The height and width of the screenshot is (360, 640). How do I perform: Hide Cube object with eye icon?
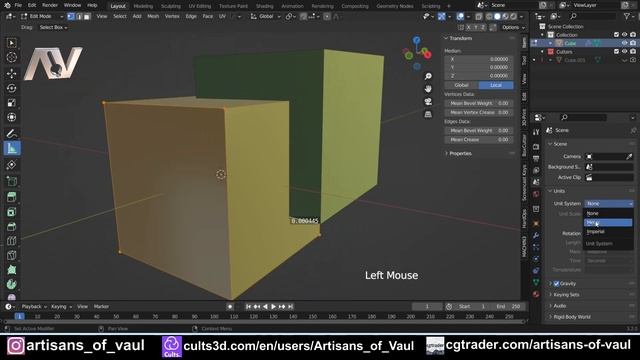624,43
